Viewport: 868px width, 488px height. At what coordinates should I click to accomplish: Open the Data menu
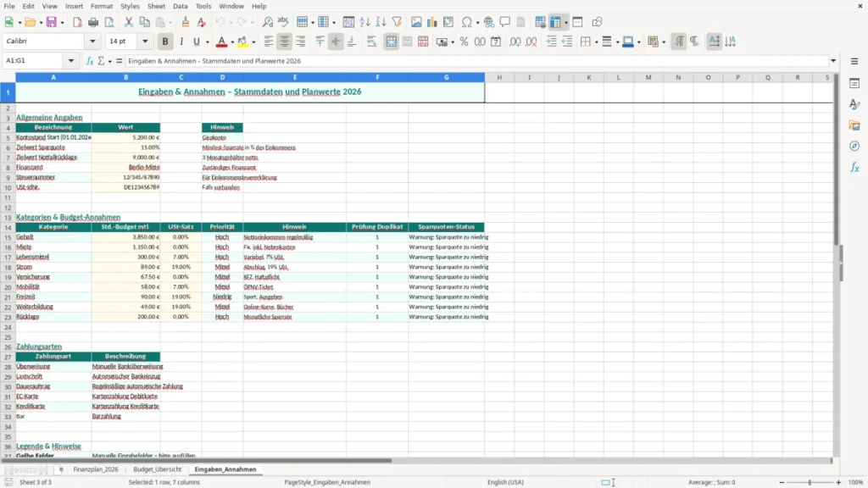[180, 6]
